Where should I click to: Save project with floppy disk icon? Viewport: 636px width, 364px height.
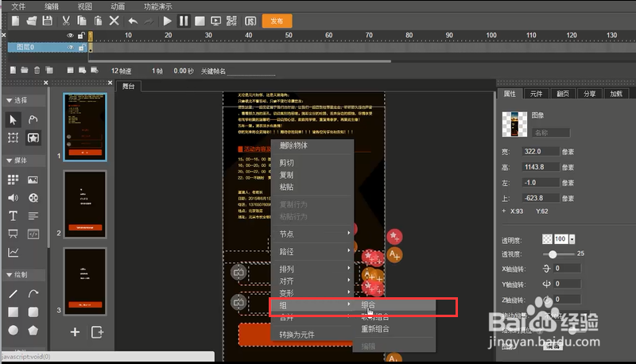tap(48, 21)
